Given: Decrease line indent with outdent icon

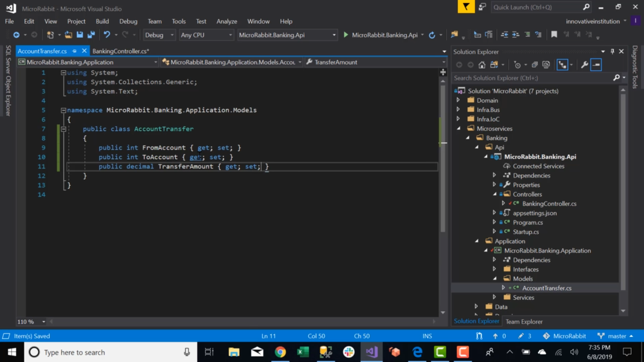Looking at the screenshot, I should tap(504, 35).
